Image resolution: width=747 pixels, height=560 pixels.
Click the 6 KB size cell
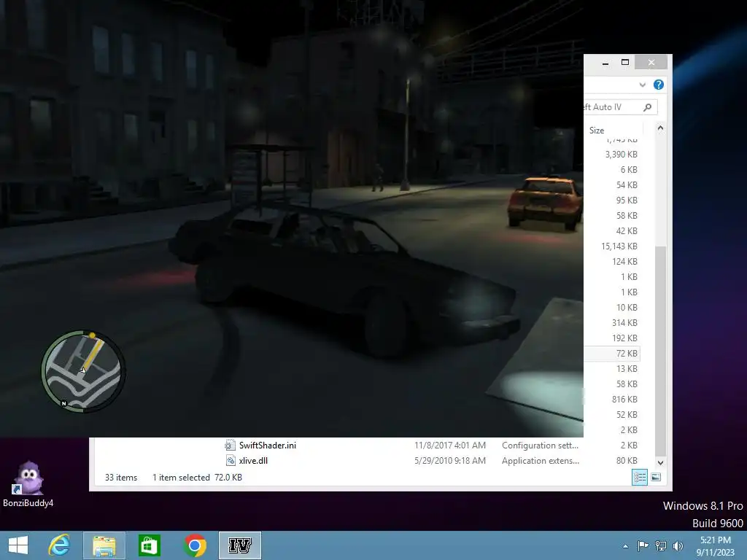point(628,169)
